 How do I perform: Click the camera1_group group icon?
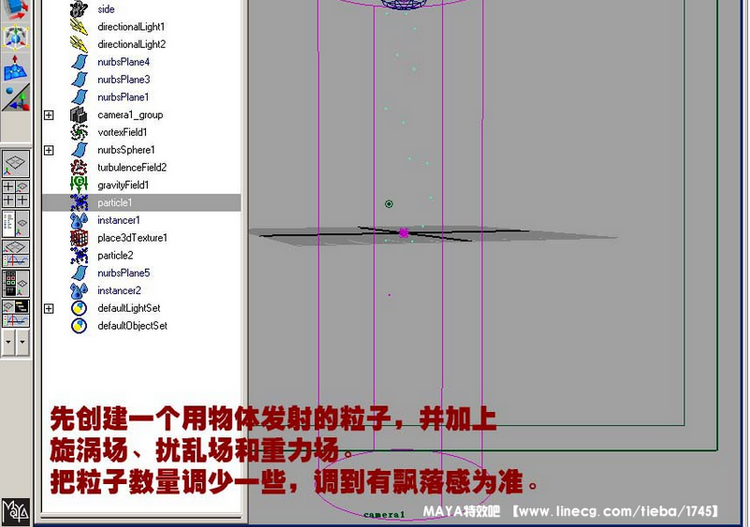(79, 115)
